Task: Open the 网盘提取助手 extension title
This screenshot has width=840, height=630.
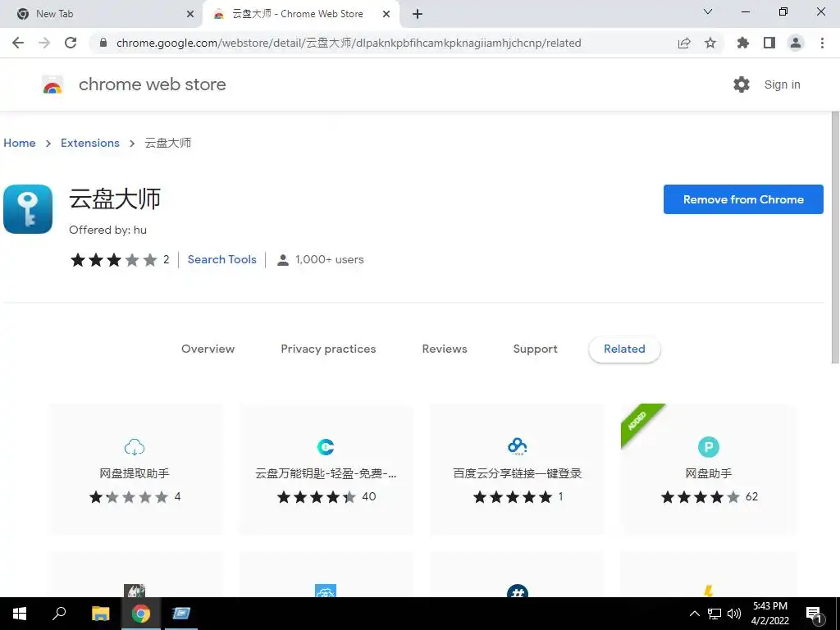Action: [x=134, y=473]
